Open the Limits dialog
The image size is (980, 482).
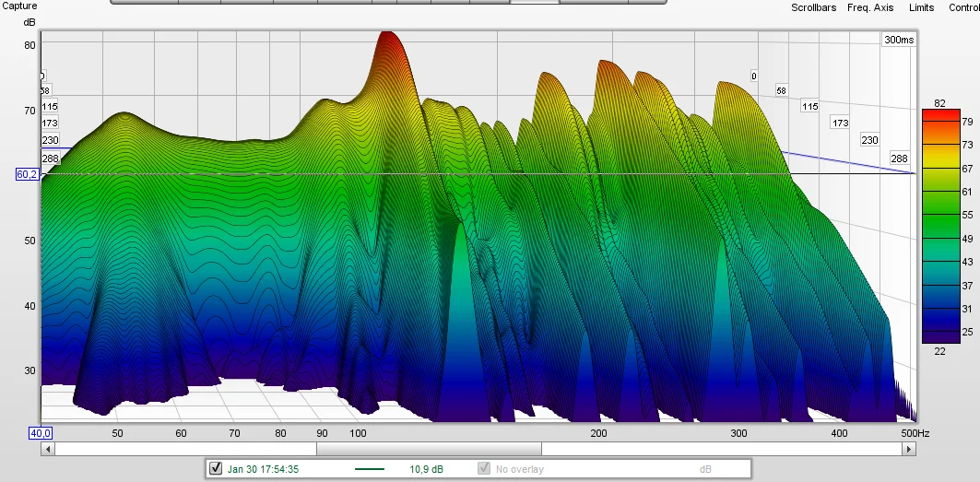921,7
